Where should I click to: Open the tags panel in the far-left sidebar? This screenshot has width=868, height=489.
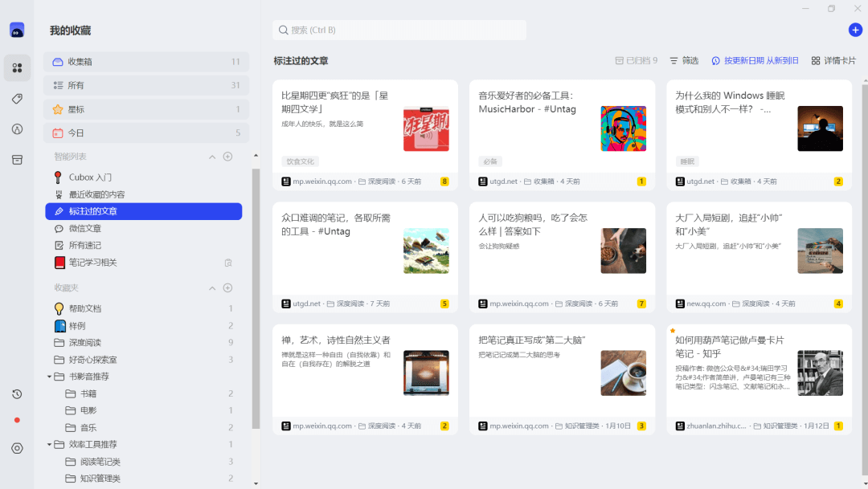pyautogui.click(x=17, y=98)
